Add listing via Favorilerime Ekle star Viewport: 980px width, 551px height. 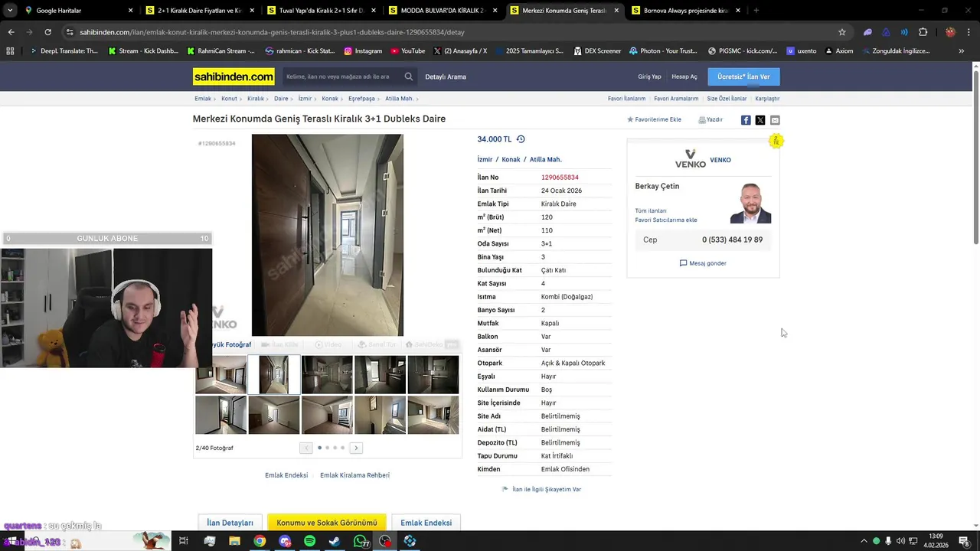point(654,119)
